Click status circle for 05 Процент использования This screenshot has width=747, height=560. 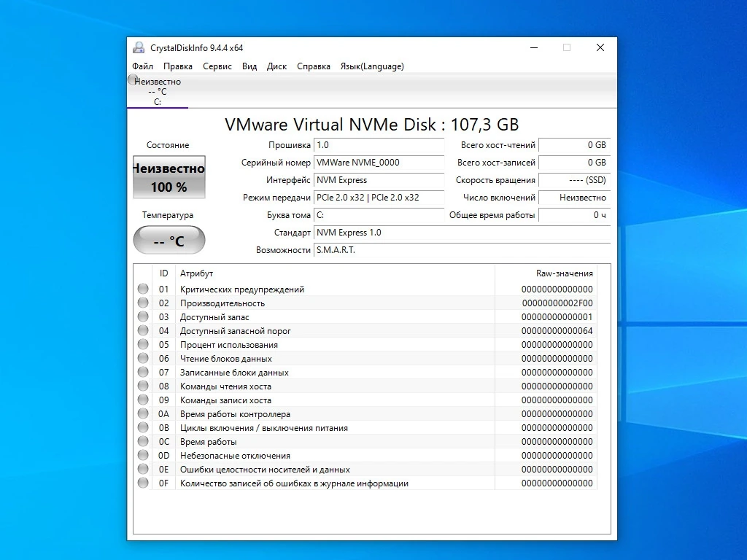[x=143, y=344]
